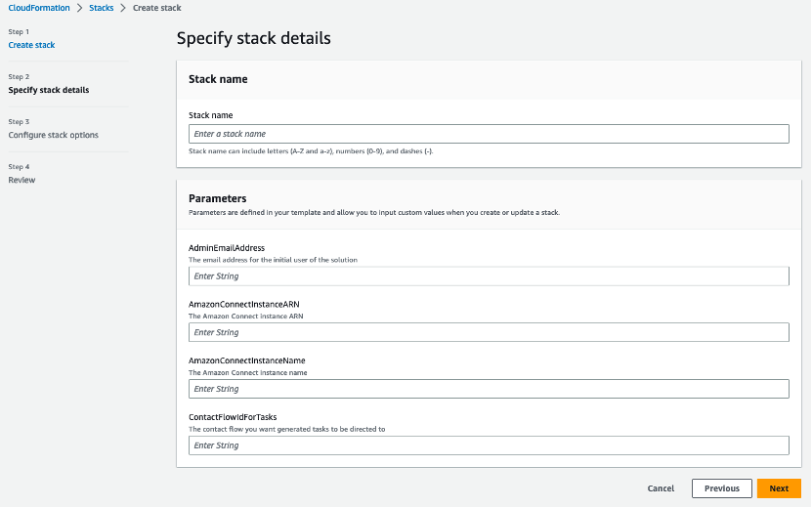Click the AmazonConnectInstanceARN input box

[489, 333]
